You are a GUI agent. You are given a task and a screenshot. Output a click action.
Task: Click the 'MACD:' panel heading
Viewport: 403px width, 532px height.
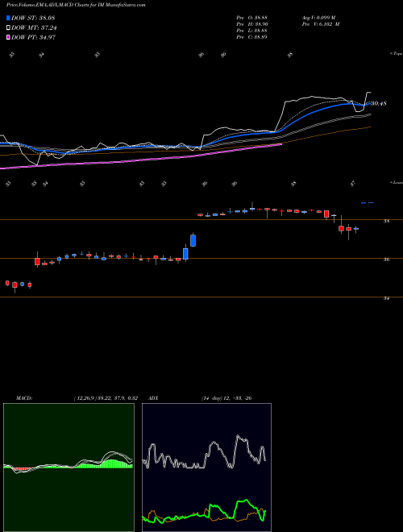pyautogui.click(x=24, y=398)
